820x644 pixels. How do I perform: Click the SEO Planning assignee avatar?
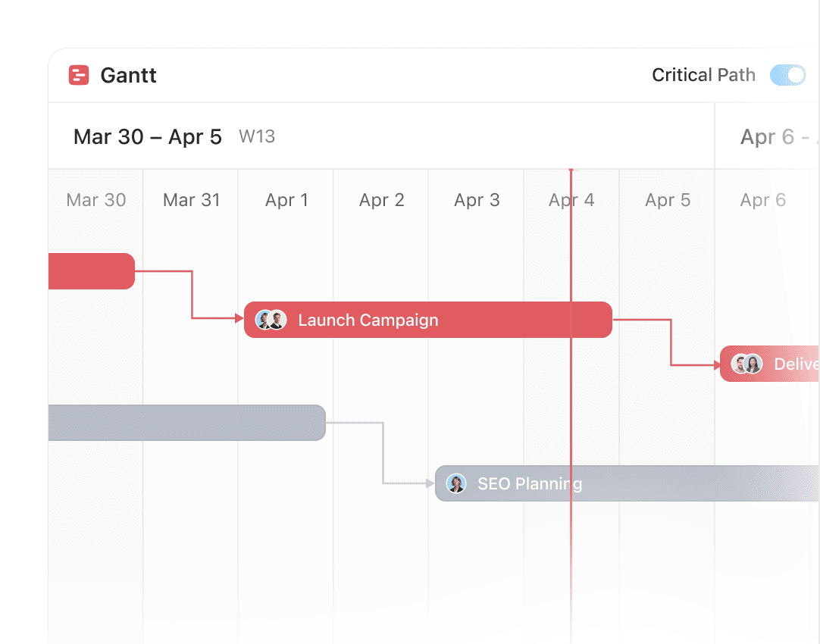[456, 483]
